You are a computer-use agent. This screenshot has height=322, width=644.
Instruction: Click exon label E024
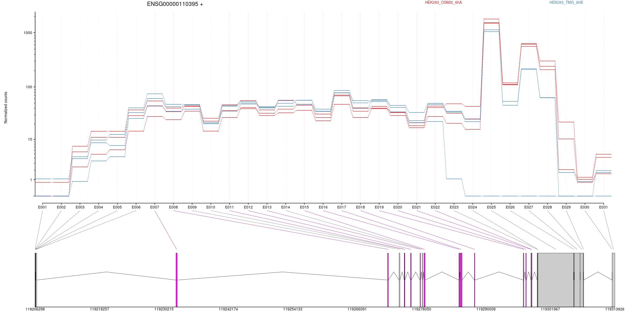point(473,207)
